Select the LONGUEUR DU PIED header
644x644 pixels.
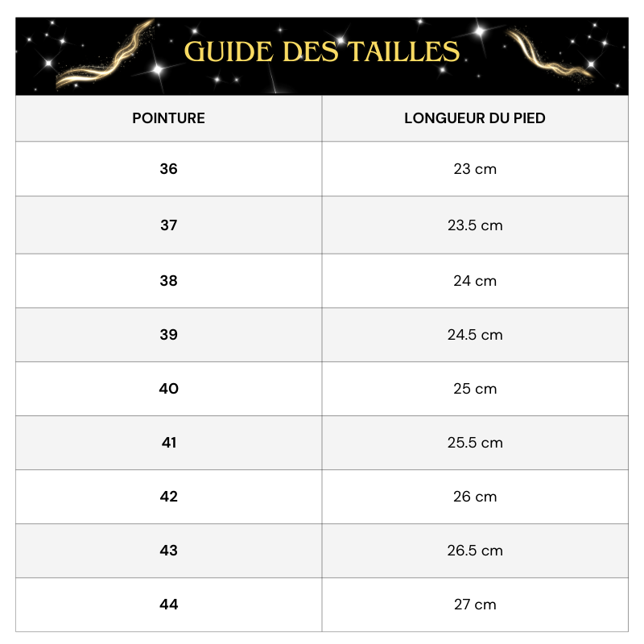pos(475,118)
